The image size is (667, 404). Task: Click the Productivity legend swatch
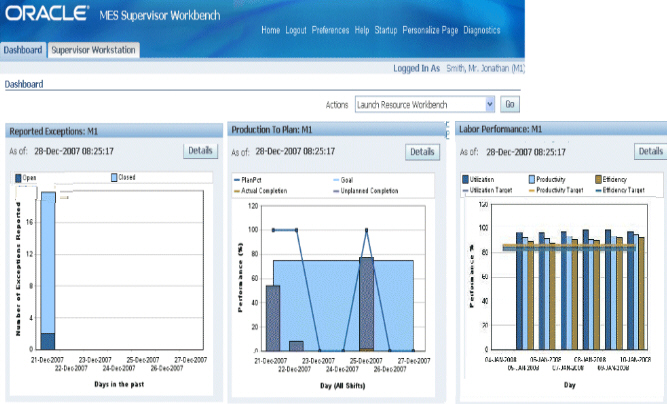(x=532, y=179)
